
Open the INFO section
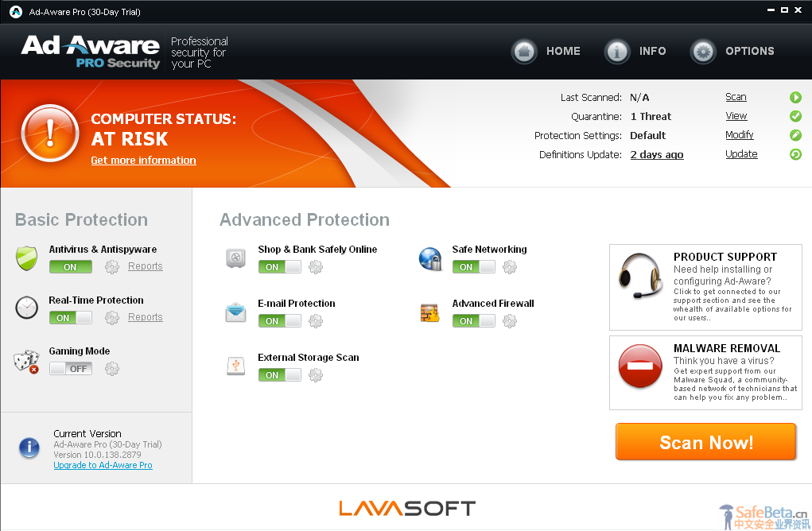[x=652, y=51]
